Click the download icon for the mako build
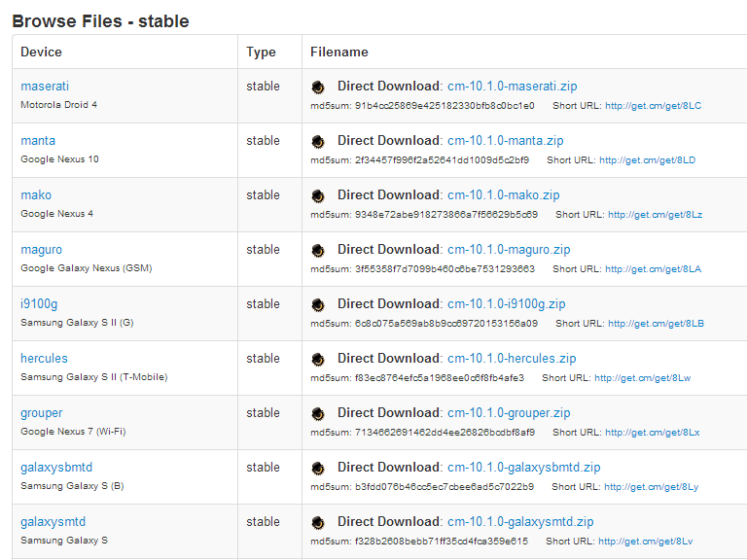This screenshot has width=747, height=560. click(318, 195)
